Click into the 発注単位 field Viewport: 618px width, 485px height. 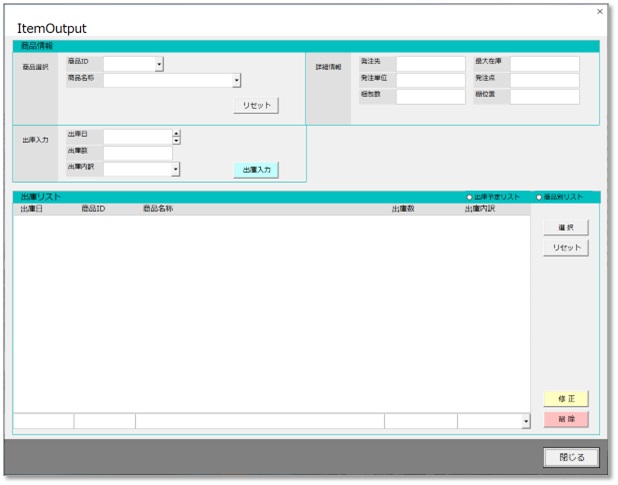[431, 80]
